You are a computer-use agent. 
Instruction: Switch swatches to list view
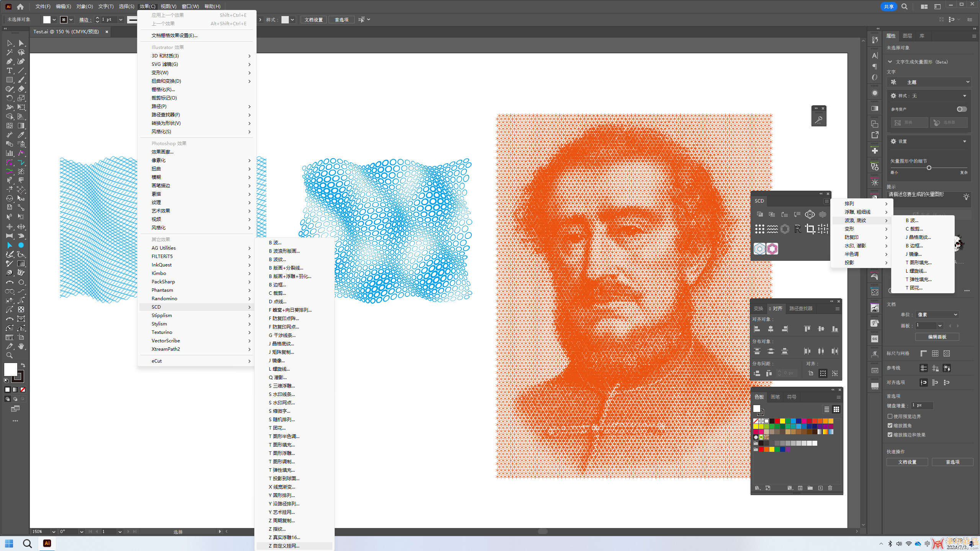click(826, 409)
